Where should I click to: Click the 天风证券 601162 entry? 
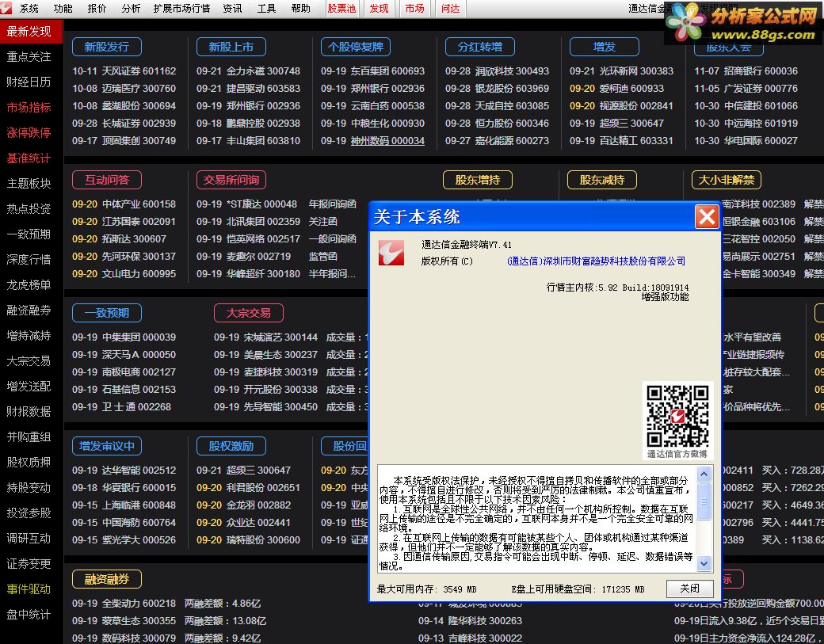[124, 71]
